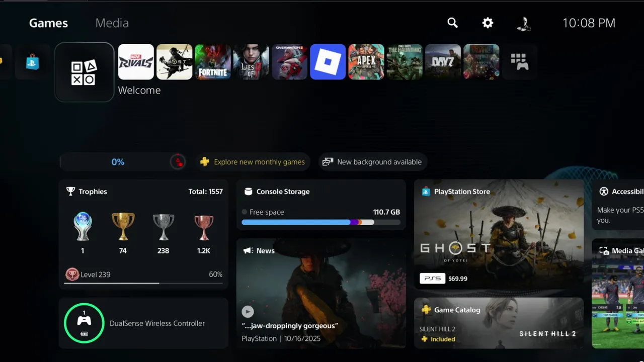
Task: Open the Console Storage card
Action: [x=321, y=205]
